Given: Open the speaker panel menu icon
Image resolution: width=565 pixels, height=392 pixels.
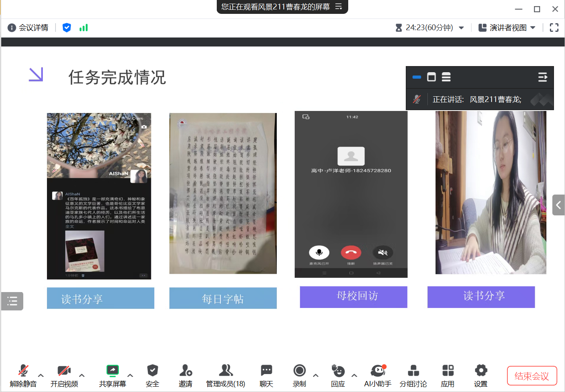Looking at the screenshot, I should click(x=543, y=77).
